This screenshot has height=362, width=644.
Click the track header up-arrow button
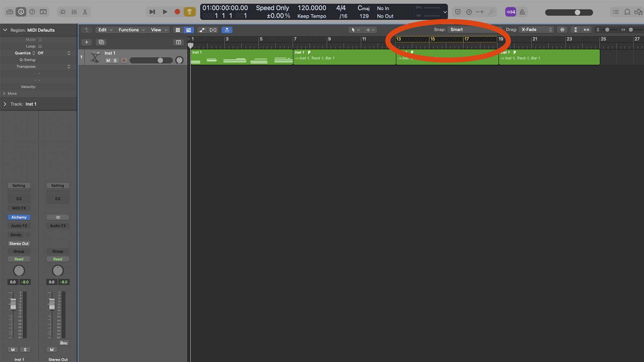pos(87,30)
